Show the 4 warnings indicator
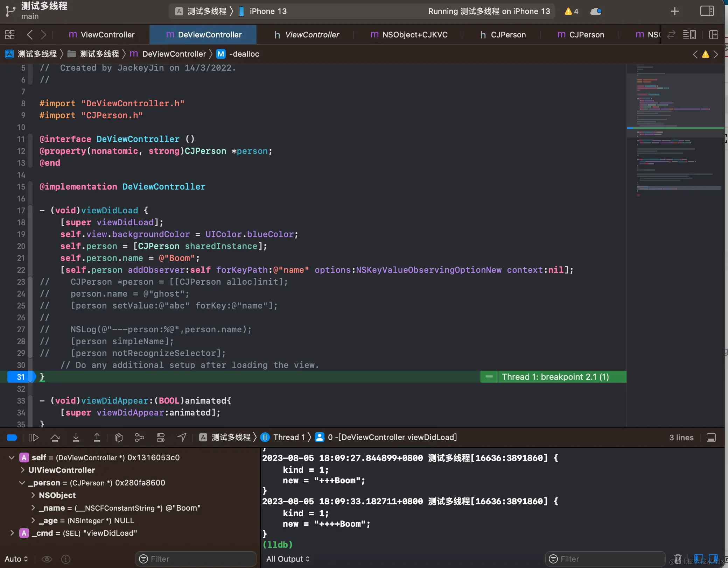 point(571,12)
